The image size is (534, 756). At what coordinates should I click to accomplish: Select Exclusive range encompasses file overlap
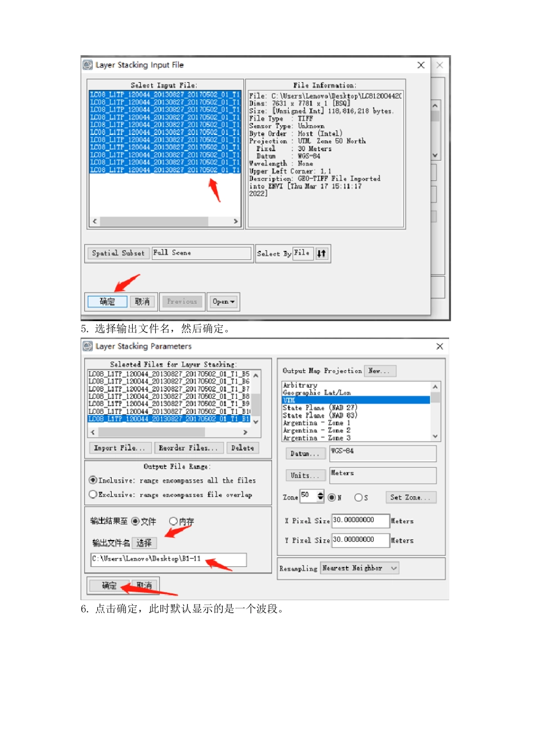point(93,494)
